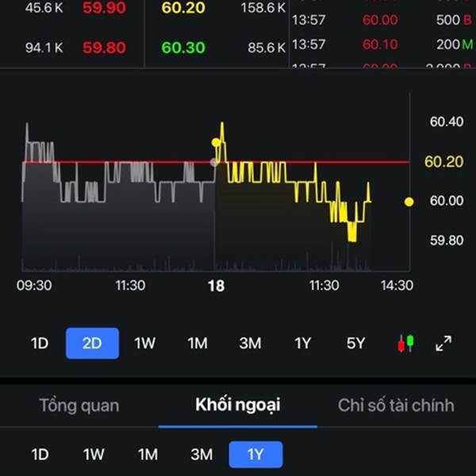
Task: Select 1M chart range beside 1W chart
Action: coord(198,344)
